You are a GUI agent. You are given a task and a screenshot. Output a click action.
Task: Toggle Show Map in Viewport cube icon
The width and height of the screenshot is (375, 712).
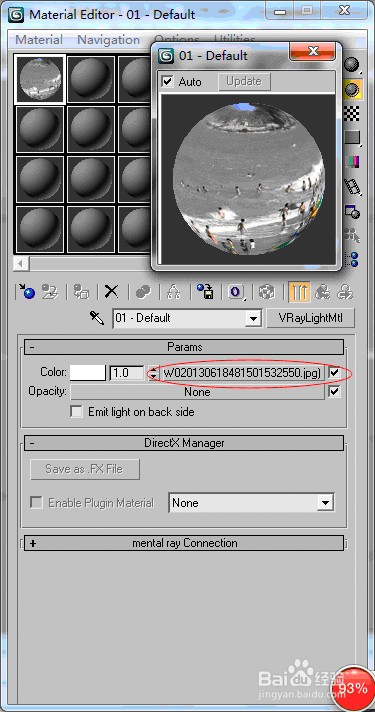267,291
